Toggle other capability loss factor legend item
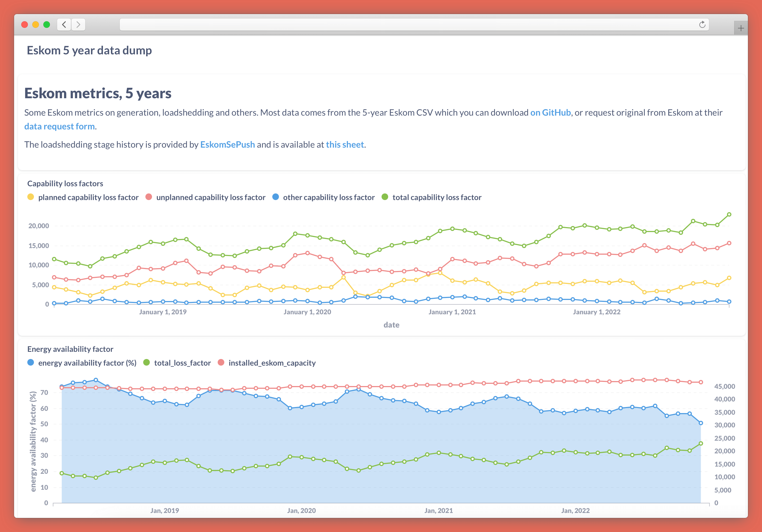 point(323,198)
